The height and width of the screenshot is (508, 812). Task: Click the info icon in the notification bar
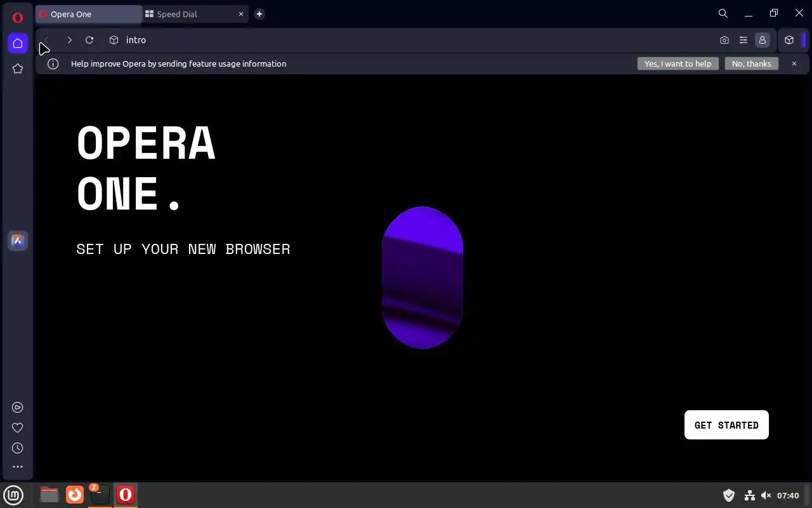53,63
